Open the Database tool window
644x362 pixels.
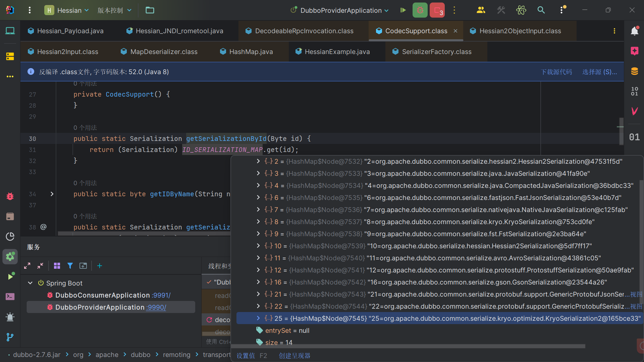tap(634, 71)
